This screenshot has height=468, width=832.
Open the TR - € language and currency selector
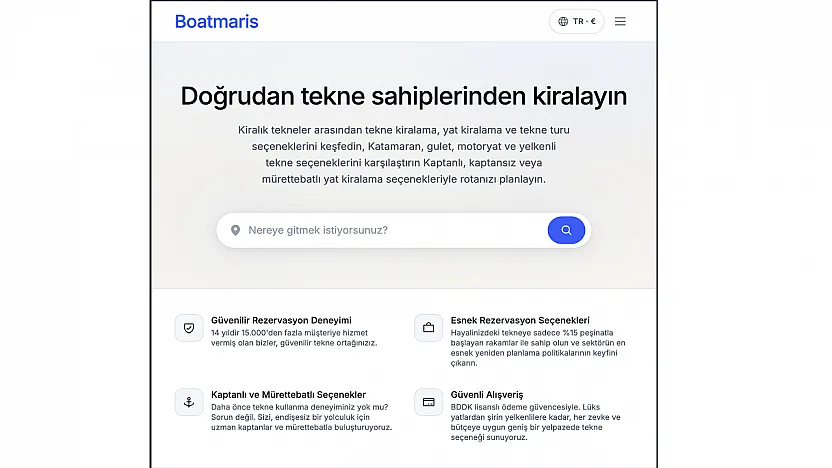tap(576, 21)
